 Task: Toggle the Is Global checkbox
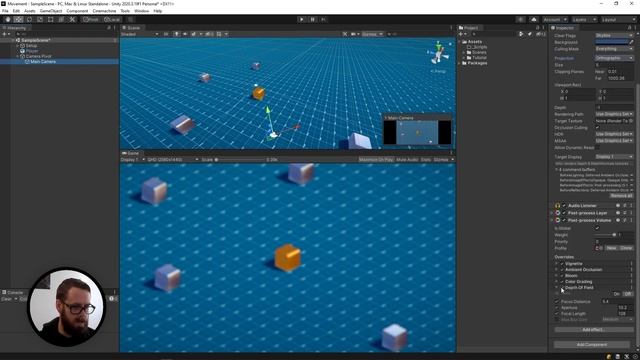(x=598, y=229)
